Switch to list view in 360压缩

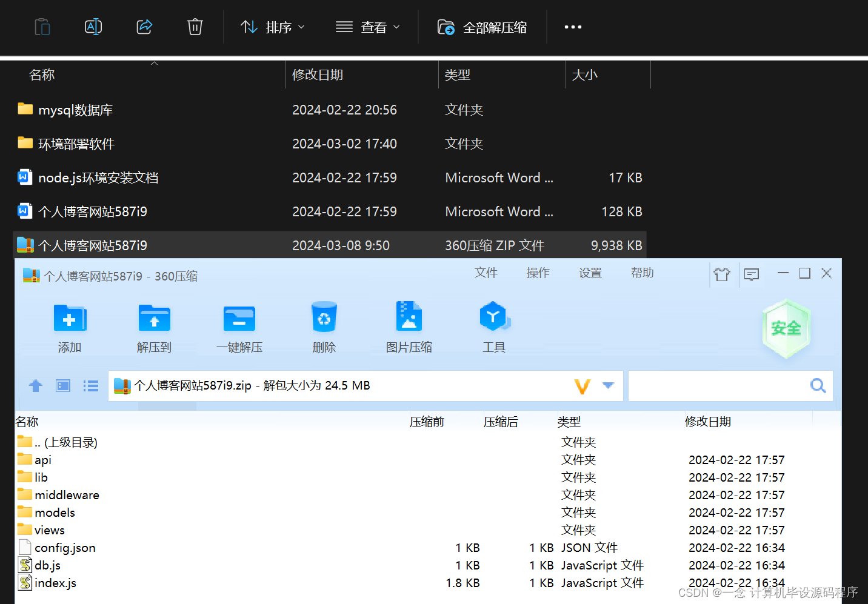point(90,386)
